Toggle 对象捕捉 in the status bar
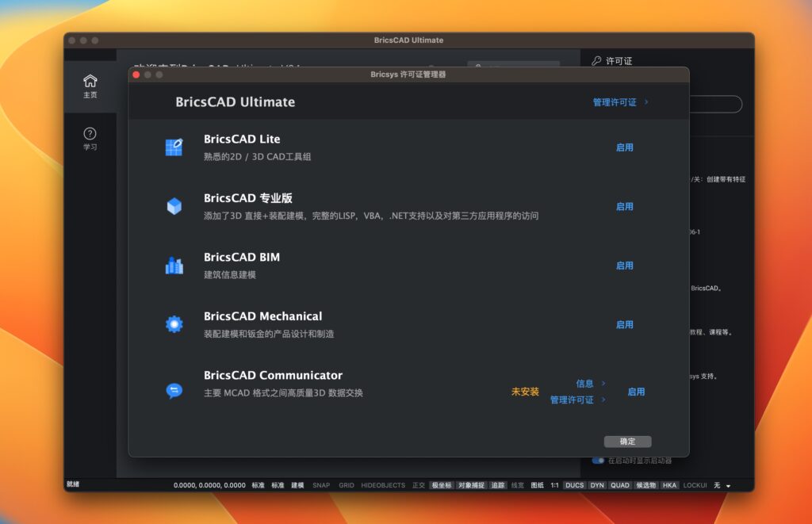This screenshot has width=812, height=524. pyautogui.click(x=471, y=484)
